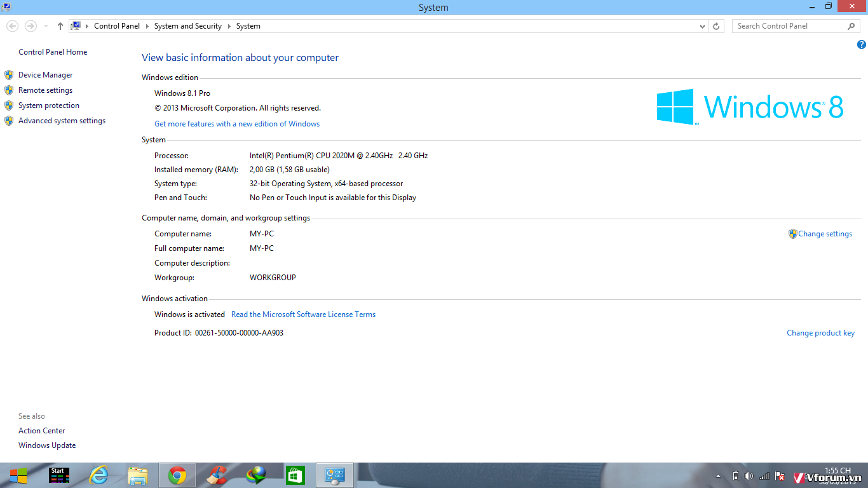Click the Windows 8.1 Pro edition text
Image resolution: width=868 pixels, height=488 pixels.
pos(182,93)
